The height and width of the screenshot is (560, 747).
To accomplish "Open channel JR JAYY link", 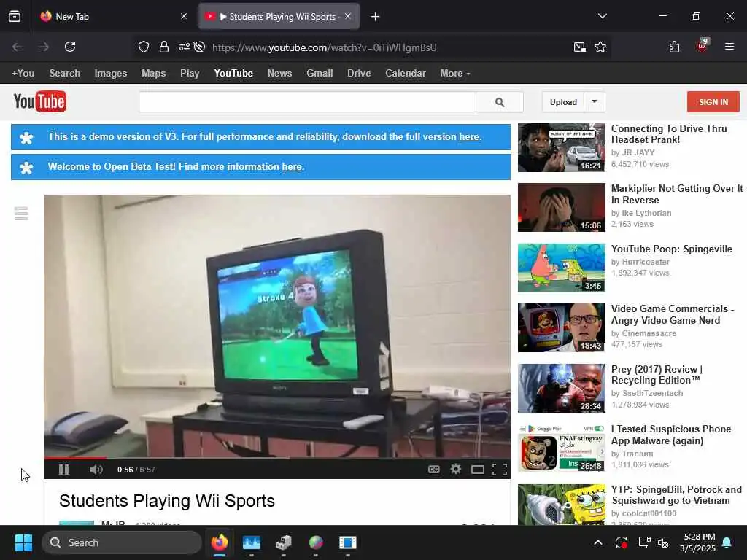I will click(638, 152).
